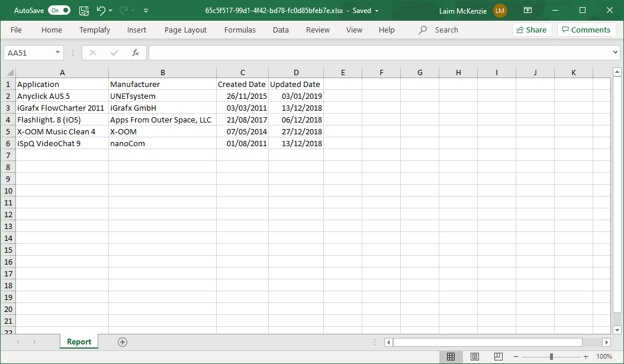Open the Formulas ribbon tab
Viewport: 624px width, 364px height.
240,30
